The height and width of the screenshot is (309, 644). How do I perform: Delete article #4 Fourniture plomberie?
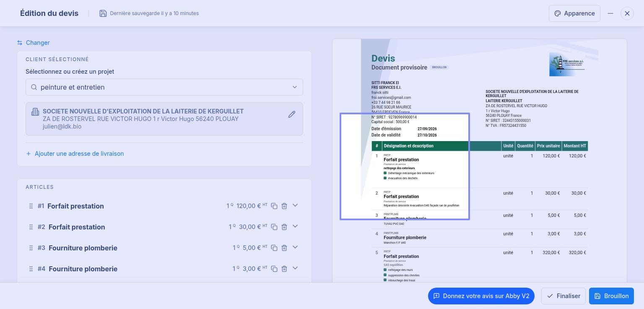point(284,269)
